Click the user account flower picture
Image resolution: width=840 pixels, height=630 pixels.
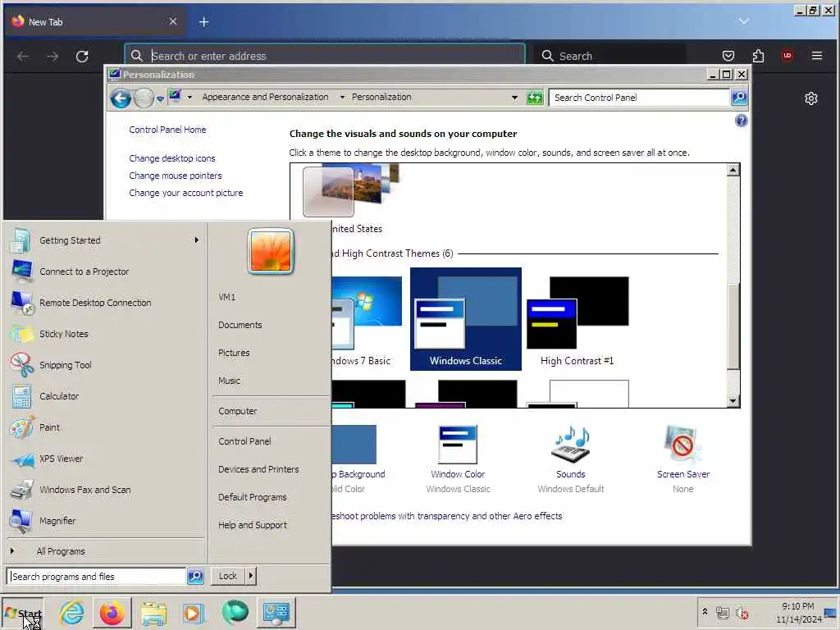[x=271, y=251]
